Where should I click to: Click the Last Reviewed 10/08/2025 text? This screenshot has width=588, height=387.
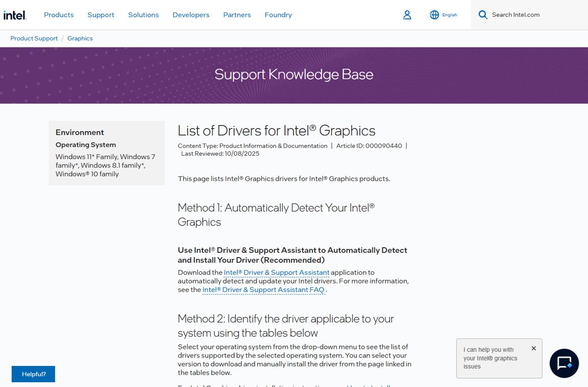click(220, 153)
